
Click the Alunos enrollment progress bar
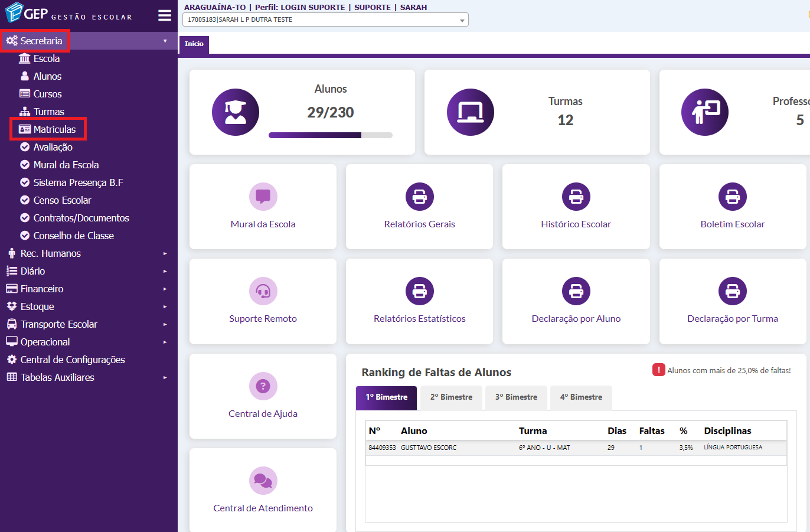click(330, 135)
